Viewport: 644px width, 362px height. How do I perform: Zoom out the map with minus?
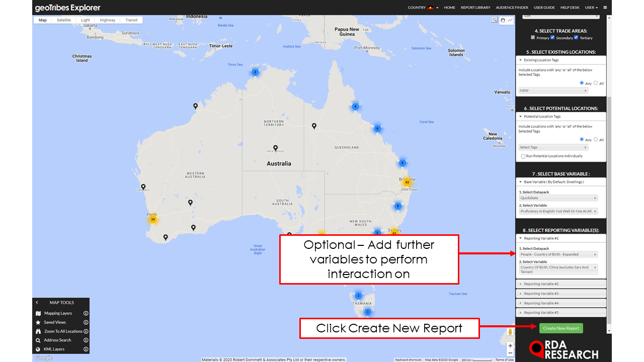tap(510, 353)
